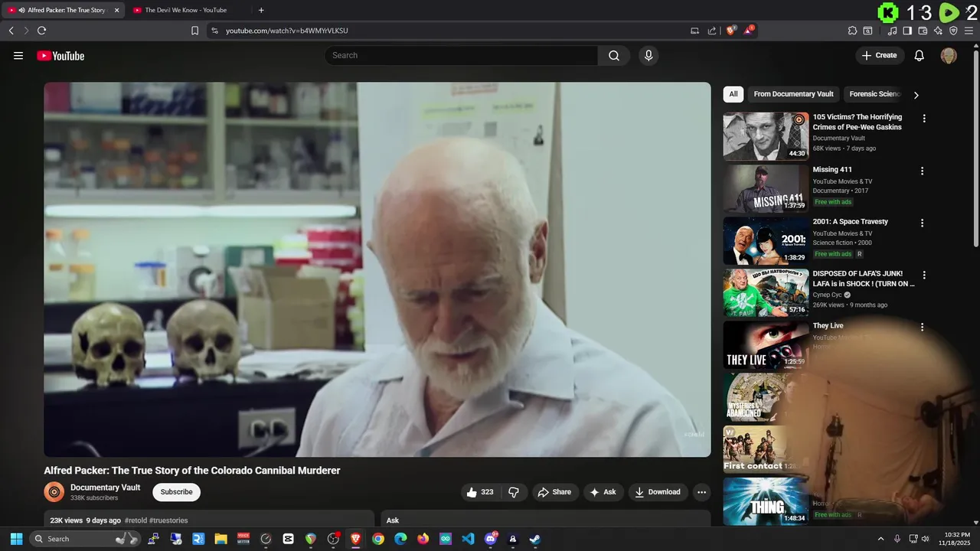This screenshot has width=980, height=551.
Task: Open Brave main hamburger menu
Action: (x=969, y=31)
